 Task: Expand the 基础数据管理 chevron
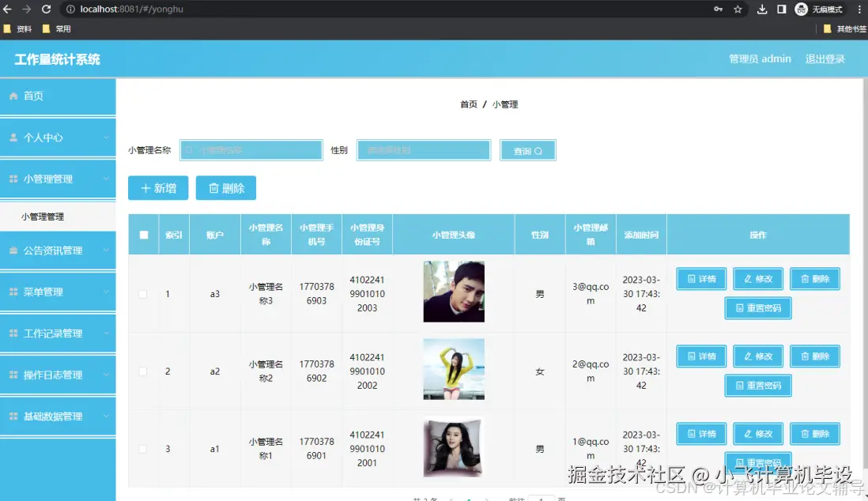point(106,416)
